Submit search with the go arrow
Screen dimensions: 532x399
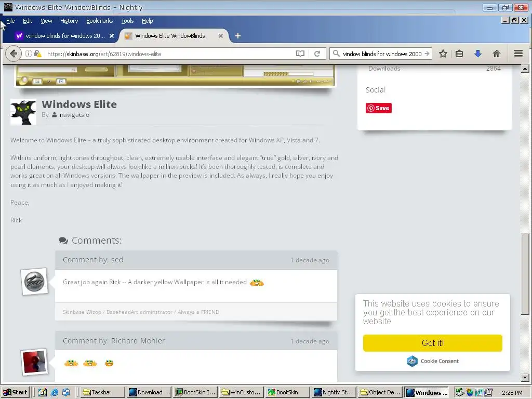[x=427, y=54]
